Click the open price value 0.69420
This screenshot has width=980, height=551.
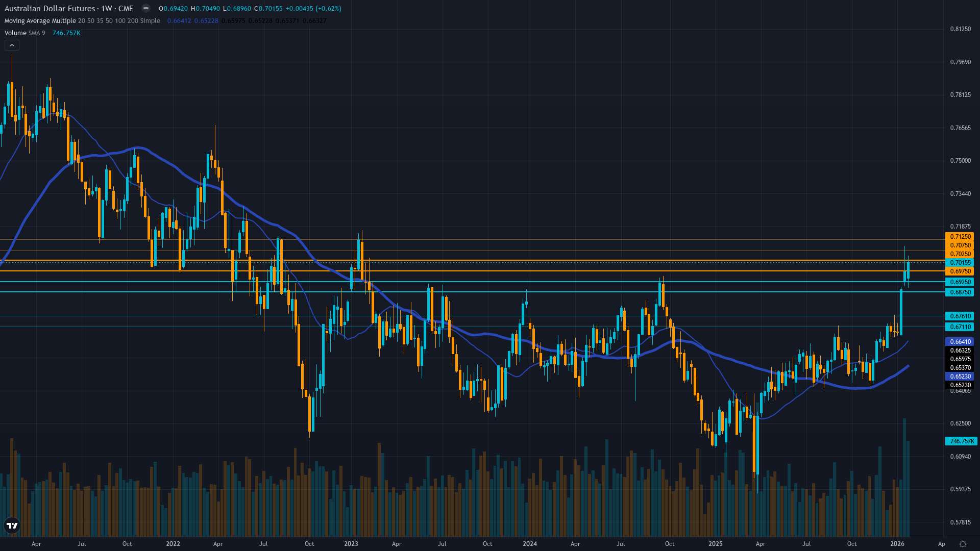(x=176, y=9)
